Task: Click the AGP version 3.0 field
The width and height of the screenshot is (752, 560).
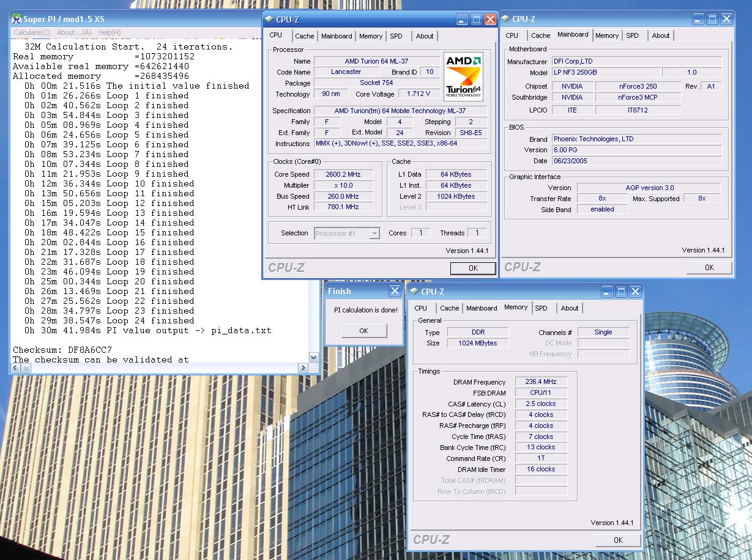Action: point(649,188)
